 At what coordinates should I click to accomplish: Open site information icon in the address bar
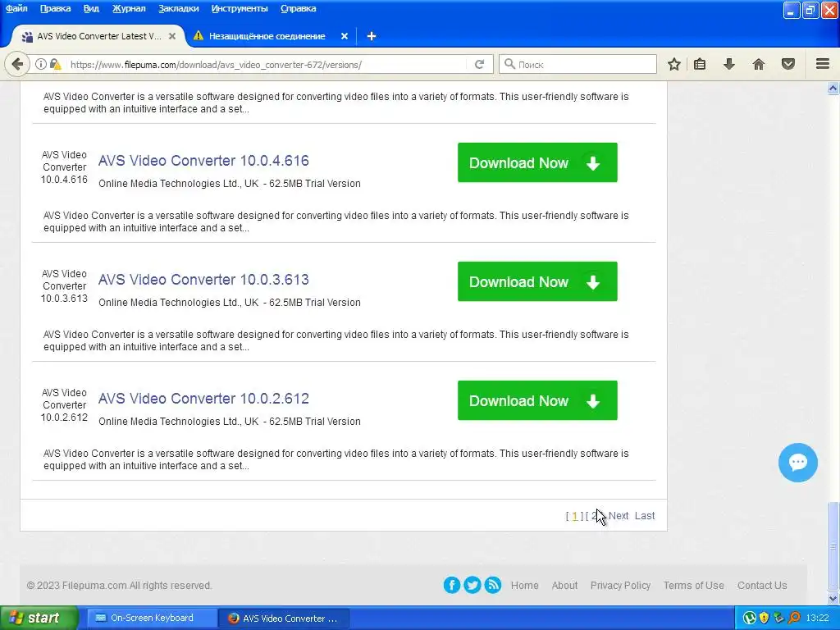click(41, 64)
